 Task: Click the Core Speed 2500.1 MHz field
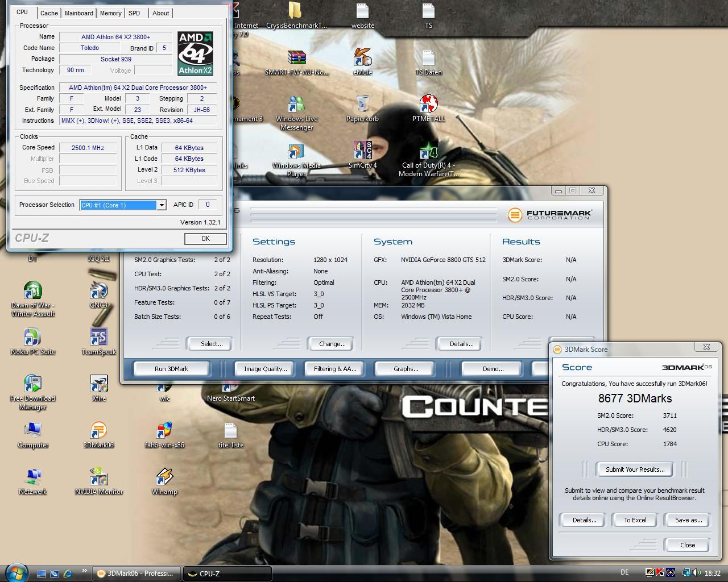[88, 148]
